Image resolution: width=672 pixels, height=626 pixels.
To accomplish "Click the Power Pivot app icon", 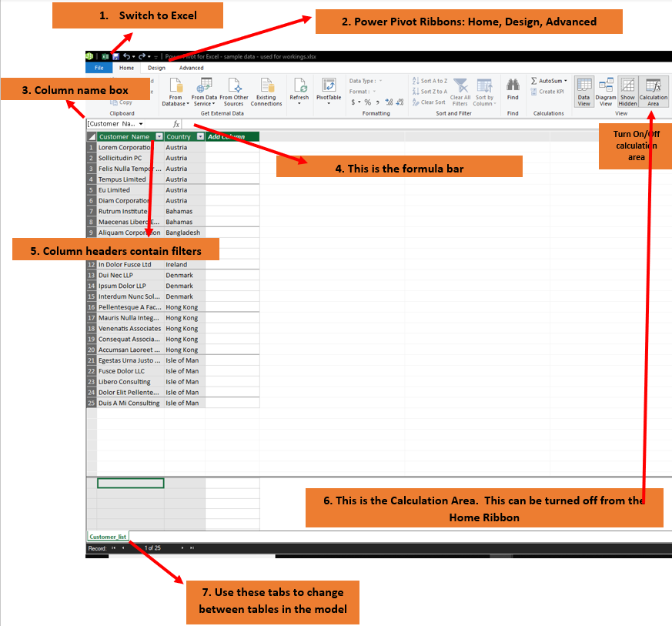I will [89, 56].
